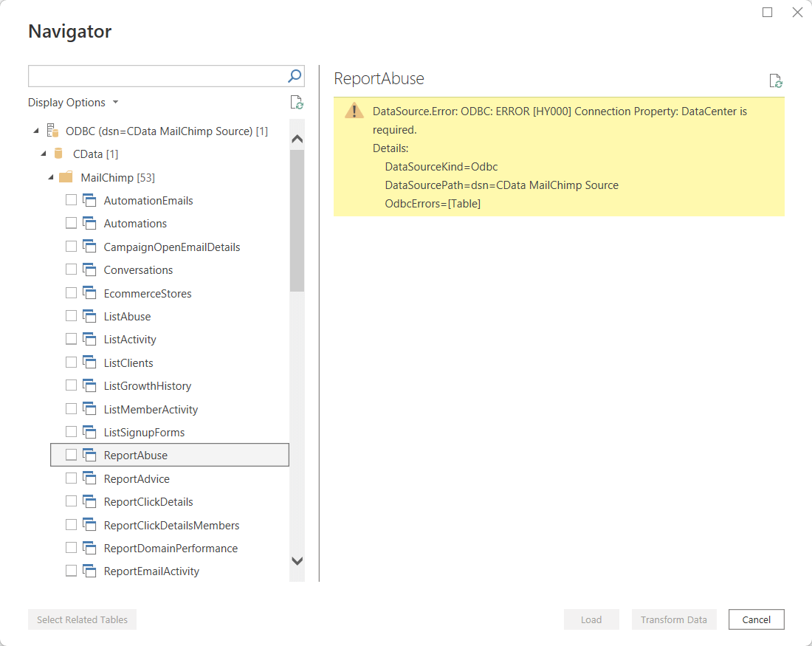The height and width of the screenshot is (646, 812).
Task: Click the ListClients table icon
Action: point(89,362)
